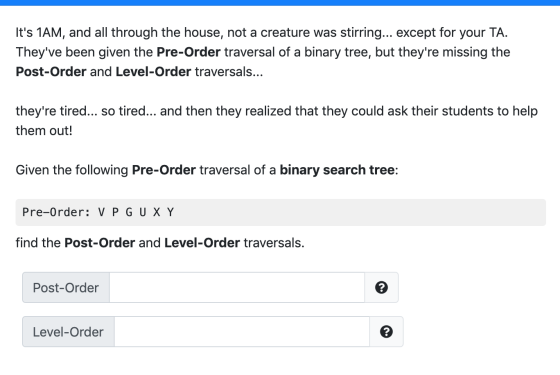Click bold "Post-Order" in the "find the" sentence

100,243
